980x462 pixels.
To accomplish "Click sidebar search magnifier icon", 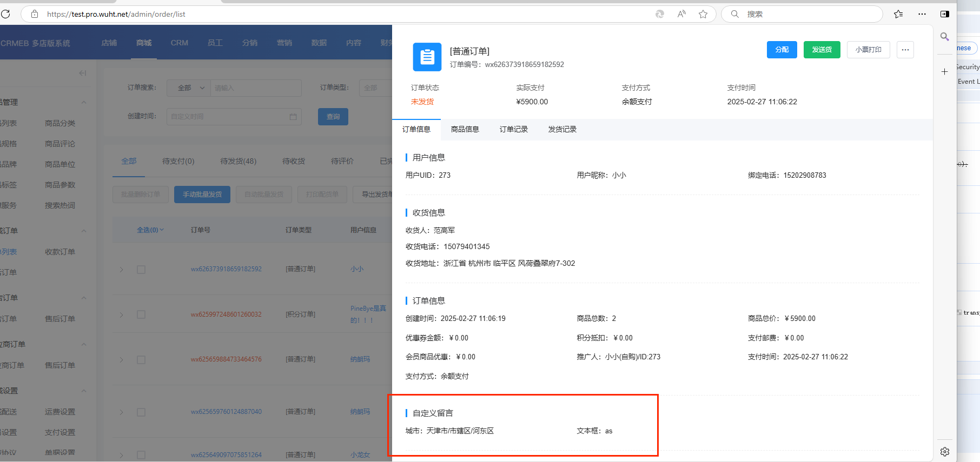I will point(944,37).
